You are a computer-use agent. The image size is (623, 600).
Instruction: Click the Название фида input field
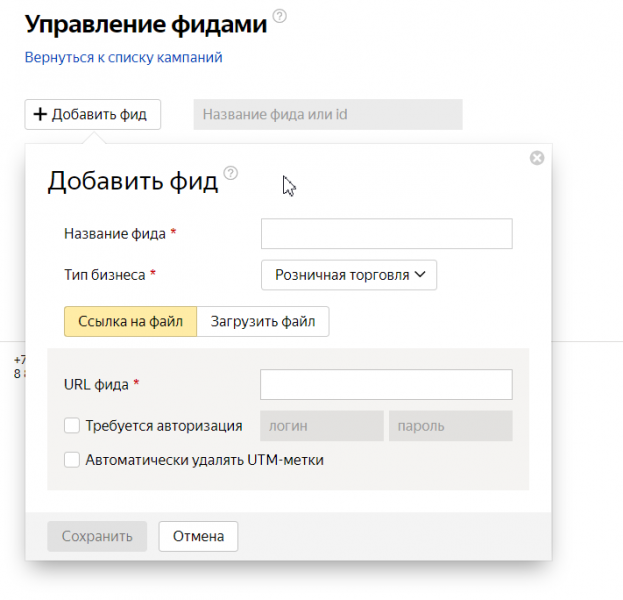tap(387, 234)
